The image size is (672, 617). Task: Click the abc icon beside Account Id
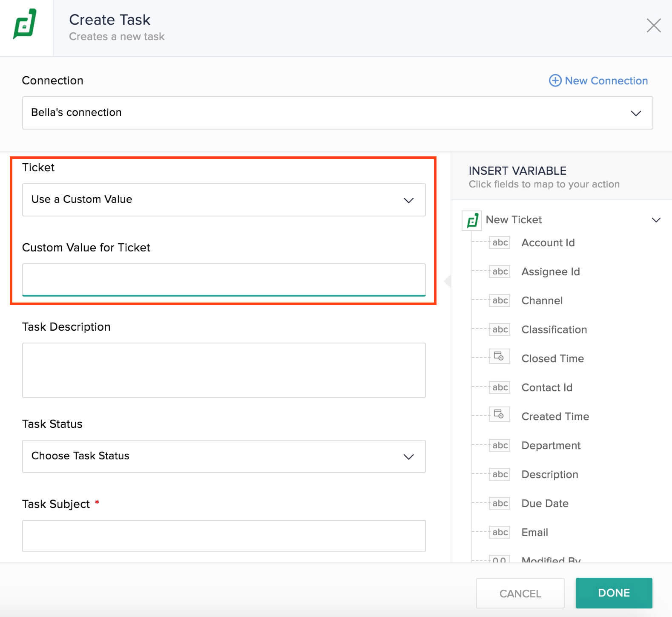pos(500,243)
